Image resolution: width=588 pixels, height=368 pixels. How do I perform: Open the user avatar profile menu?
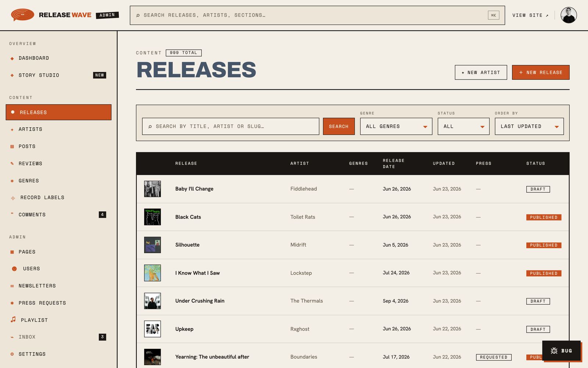(x=569, y=15)
